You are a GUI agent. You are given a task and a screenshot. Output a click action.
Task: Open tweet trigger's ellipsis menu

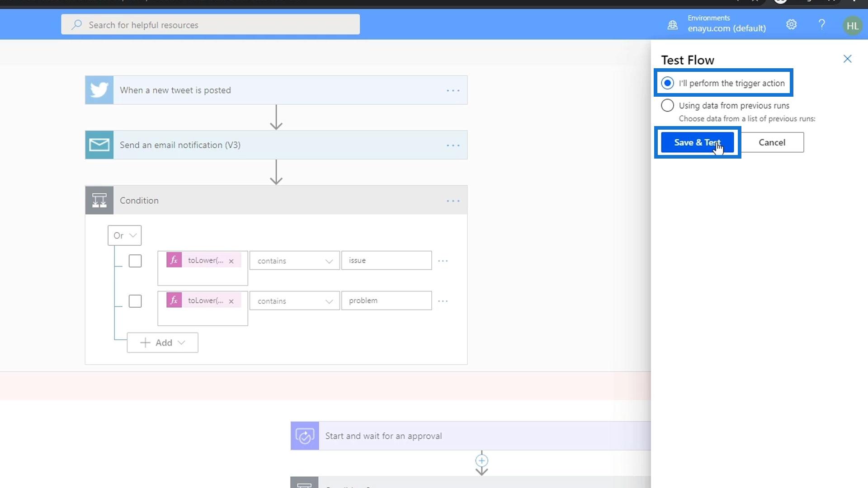[x=453, y=90]
